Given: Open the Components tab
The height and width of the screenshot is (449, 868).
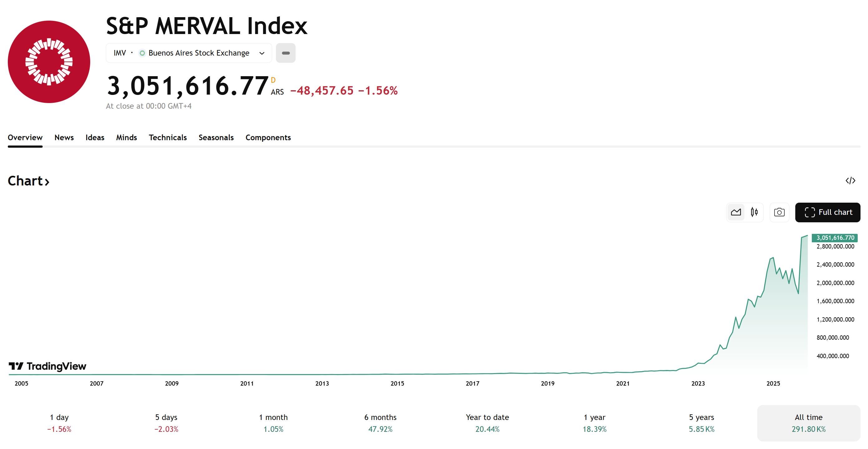Looking at the screenshot, I should tap(268, 137).
